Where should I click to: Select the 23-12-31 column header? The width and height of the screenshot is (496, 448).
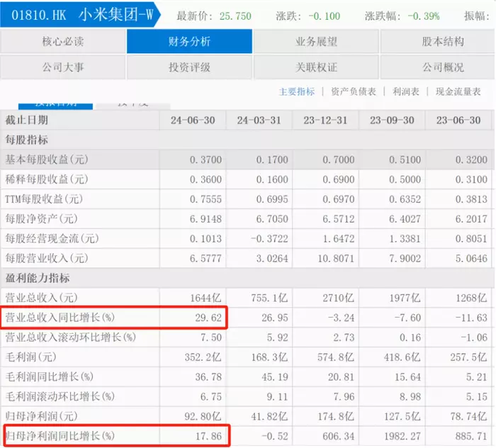[326, 121]
